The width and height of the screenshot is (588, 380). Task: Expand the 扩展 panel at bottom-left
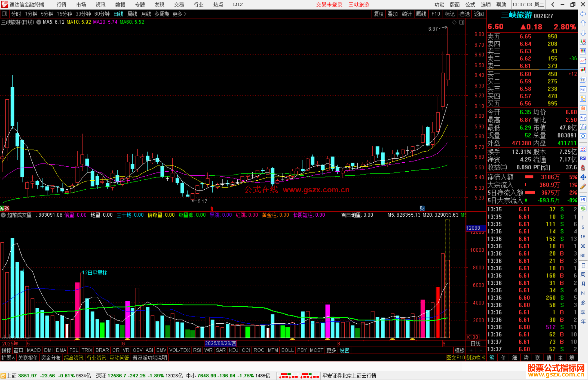[x=8, y=358]
